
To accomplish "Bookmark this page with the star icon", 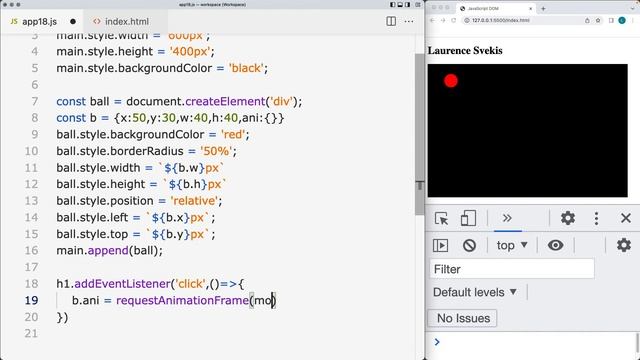I will (598, 20).
